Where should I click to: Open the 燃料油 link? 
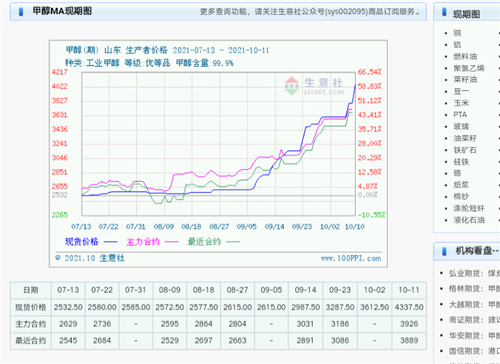465,56
